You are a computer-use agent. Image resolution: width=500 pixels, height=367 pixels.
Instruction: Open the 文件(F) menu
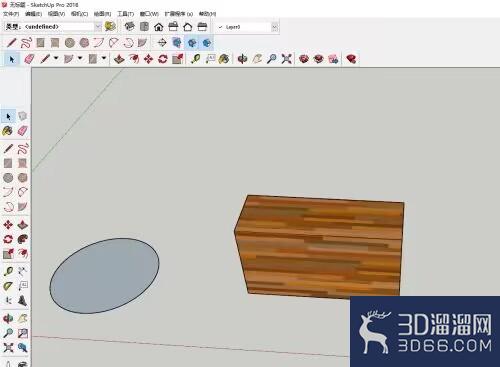[x=11, y=14]
